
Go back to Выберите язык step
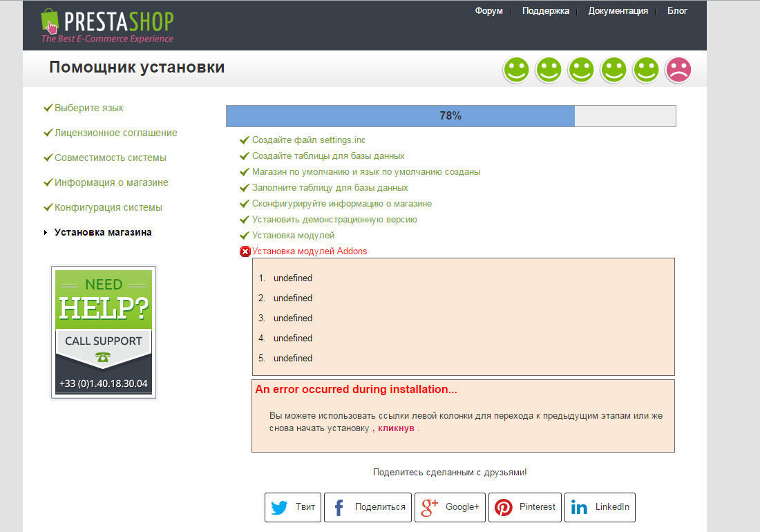click(x=89, y=108)
